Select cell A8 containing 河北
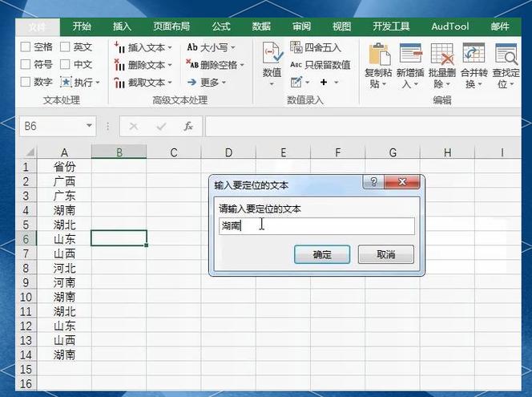532x397 pixels. 64,268
